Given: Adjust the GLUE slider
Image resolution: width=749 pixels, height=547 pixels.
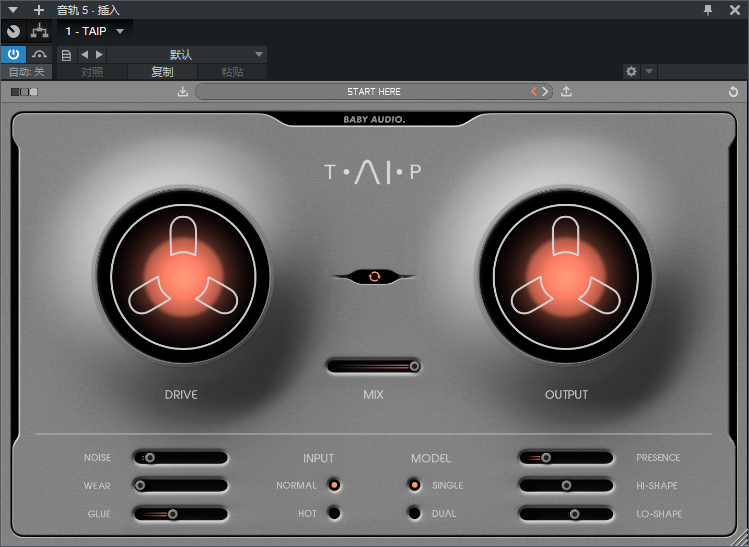Looking at the screenshot, I should [x=181, y=514].
